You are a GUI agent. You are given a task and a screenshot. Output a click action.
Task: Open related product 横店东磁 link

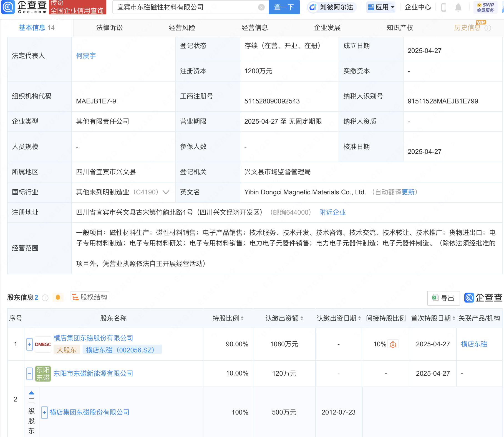coord(474,344)
